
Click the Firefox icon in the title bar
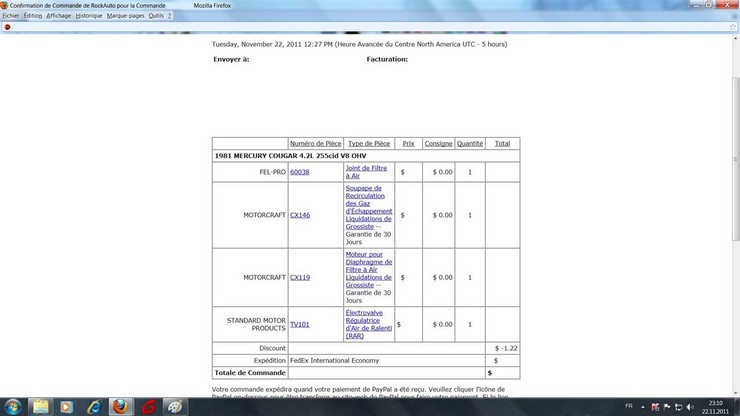(4, 5)
